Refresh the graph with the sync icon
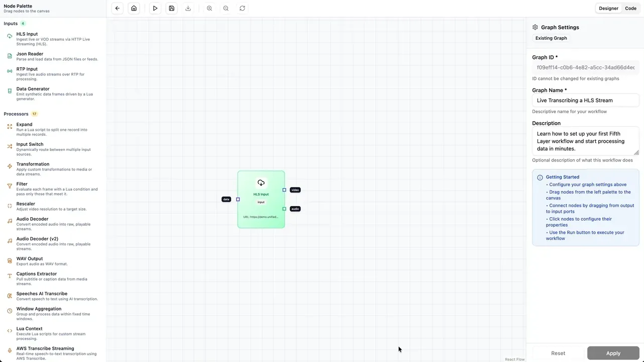644x362 pixels. pyautogui.click(x=242, y=8)
